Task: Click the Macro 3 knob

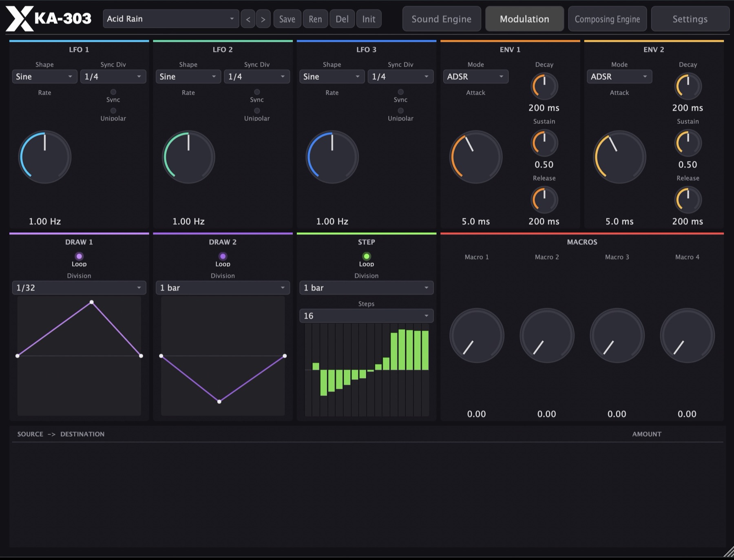Action: pyautogui.click(x=617, y=336)
